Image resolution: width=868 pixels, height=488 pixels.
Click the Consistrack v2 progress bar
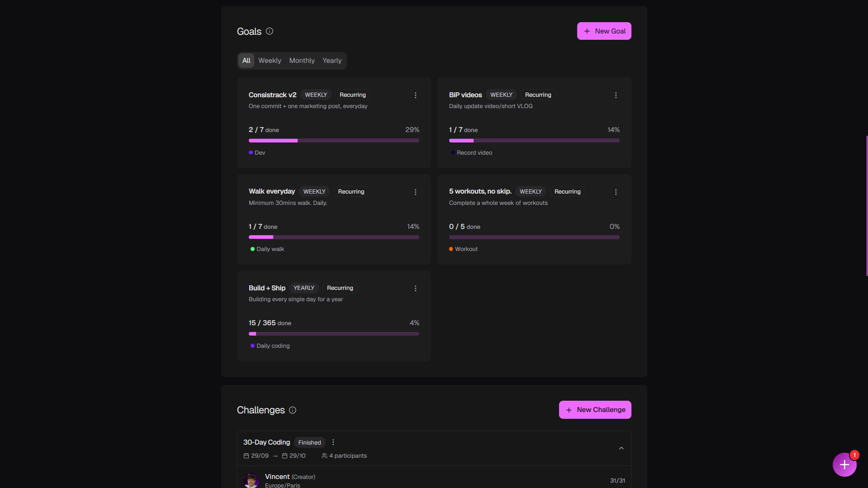click(x=334, y=141)
